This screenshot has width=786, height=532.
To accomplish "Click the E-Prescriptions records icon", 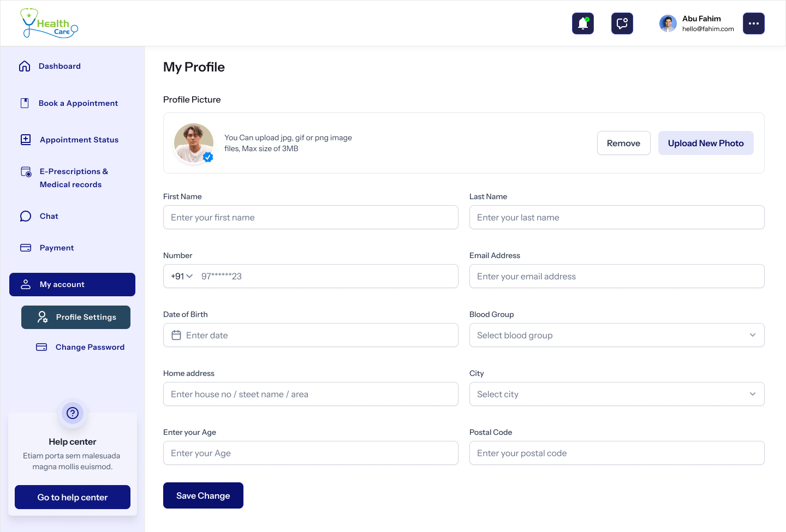I will pos(26,172).
